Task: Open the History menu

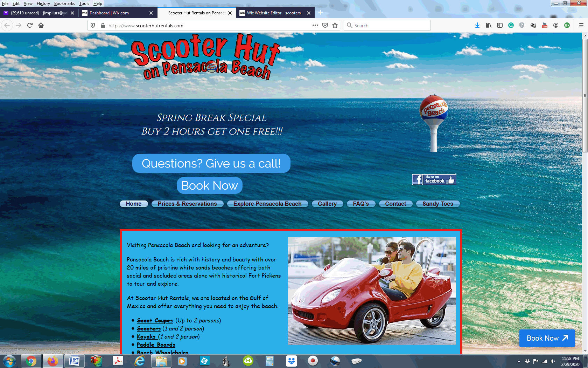Action: click(43, 4)
